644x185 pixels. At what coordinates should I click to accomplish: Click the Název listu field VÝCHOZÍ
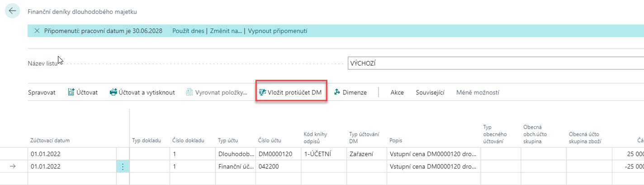496,64
